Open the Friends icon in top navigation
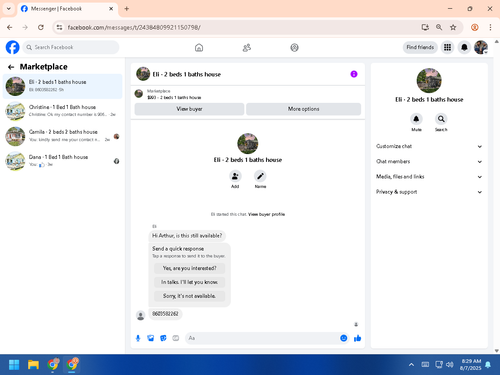The height and width of the screenshot is (375, 500). (x=247, y=48)
